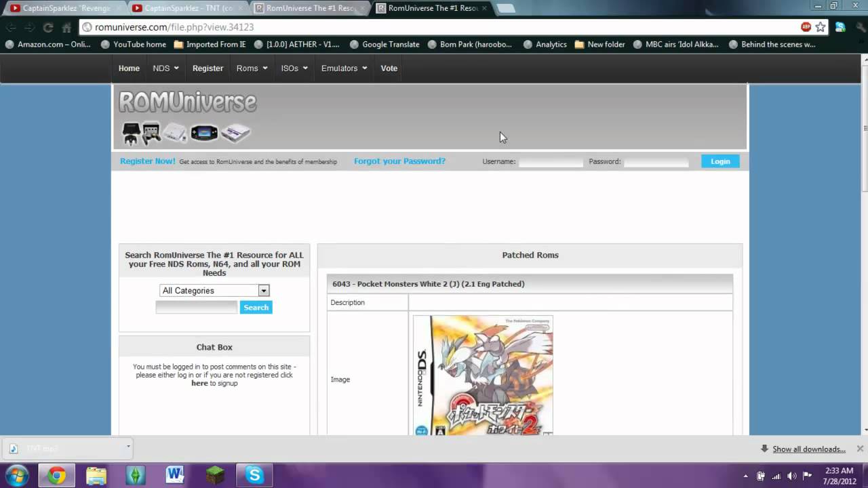Click the game controllers icon in ROMUniverse header
Screen dimensions: 868x488
[141, 133]
